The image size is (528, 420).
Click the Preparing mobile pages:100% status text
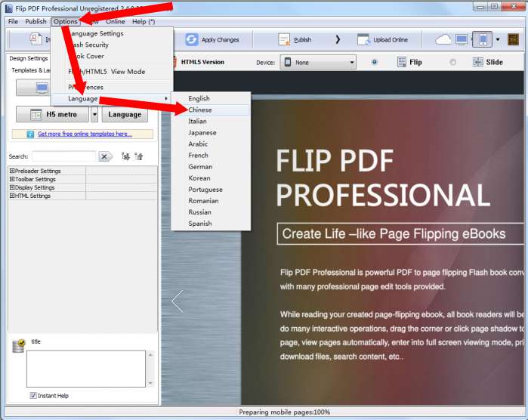click(285, 412)
